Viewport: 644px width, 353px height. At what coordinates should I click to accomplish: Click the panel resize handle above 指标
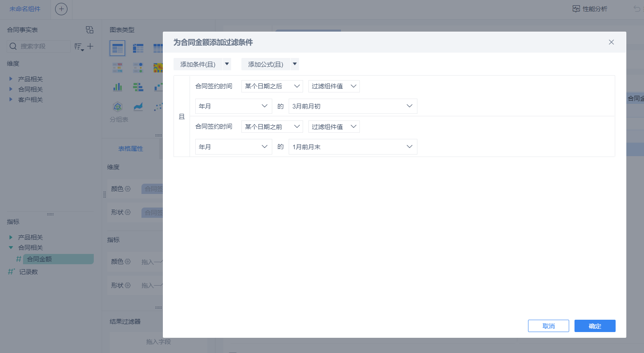51,214
